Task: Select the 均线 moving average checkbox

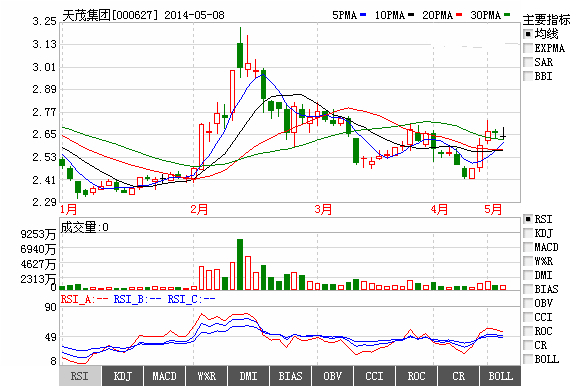Action: 528,34
